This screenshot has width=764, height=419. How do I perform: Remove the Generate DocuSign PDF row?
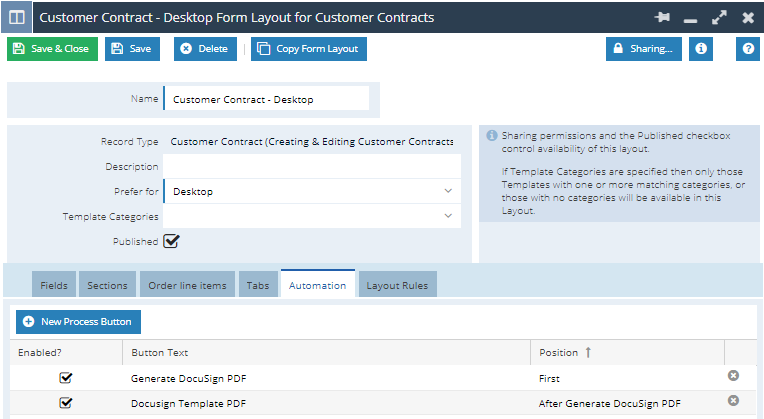[x=733, y=377]
